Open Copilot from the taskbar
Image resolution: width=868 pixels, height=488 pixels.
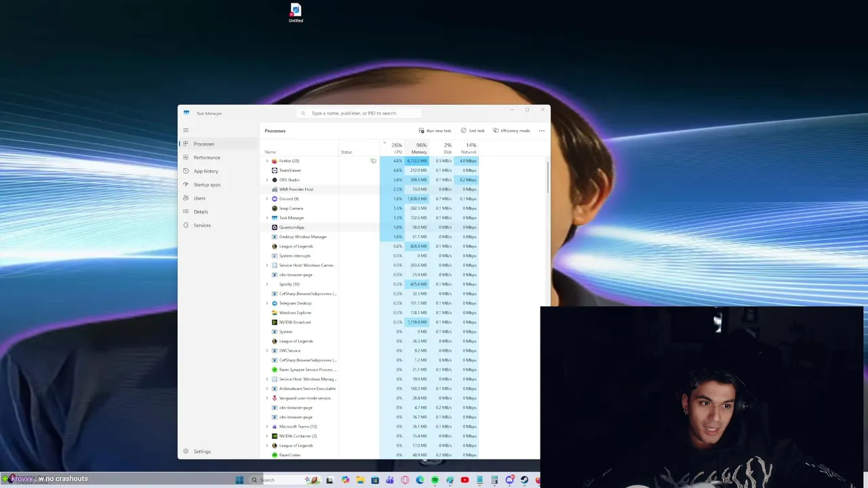345,480
